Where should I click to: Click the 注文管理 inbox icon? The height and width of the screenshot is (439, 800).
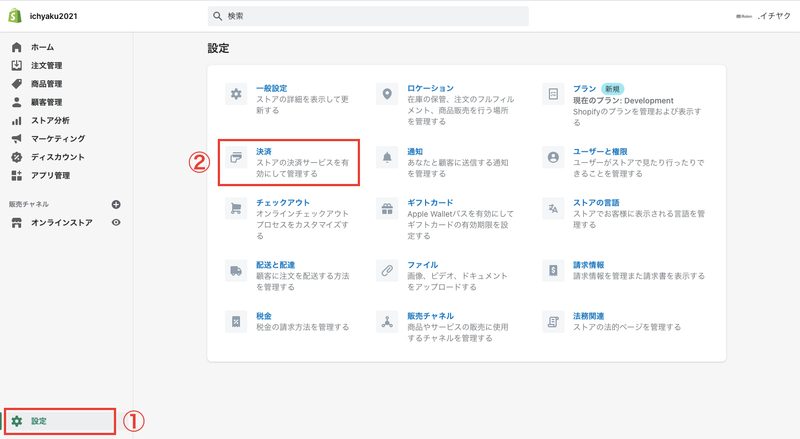click(16, 65)
